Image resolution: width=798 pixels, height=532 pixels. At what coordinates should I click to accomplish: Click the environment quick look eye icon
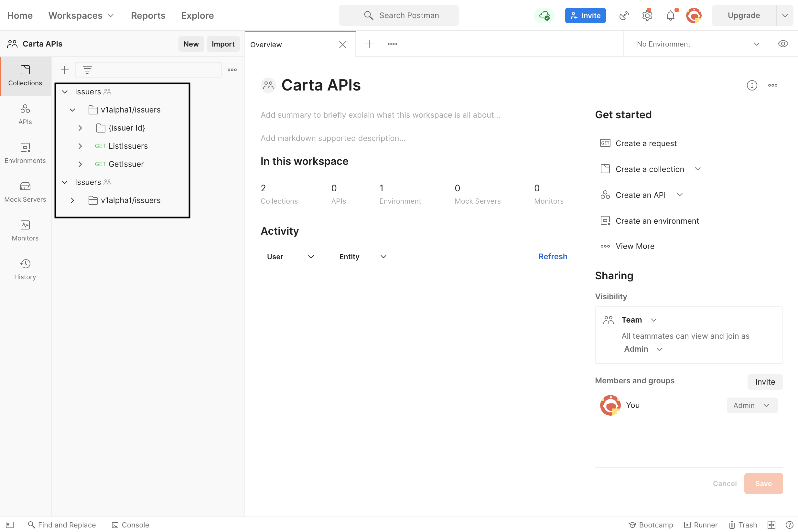(x=783, y=44)
